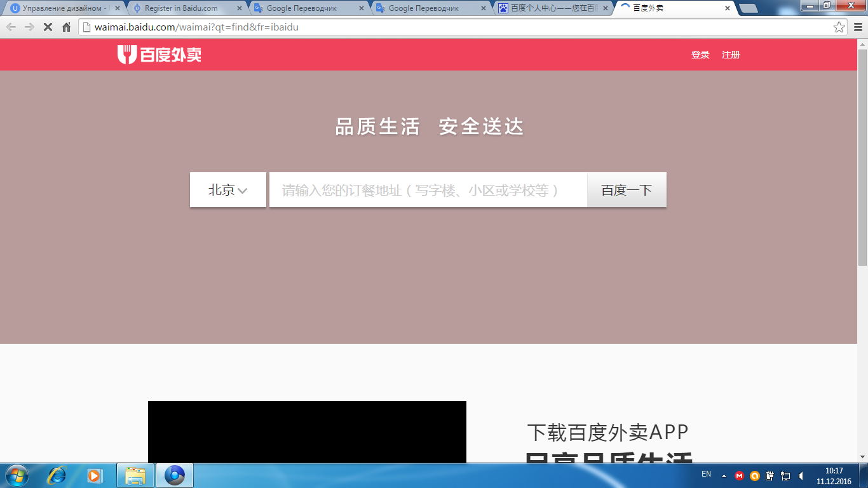Launch Internet Explorer from the taskbar
The image size is (868, 488).
(58, 475)
